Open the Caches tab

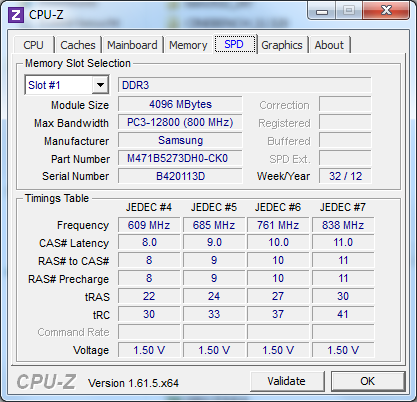pos(78,45)
